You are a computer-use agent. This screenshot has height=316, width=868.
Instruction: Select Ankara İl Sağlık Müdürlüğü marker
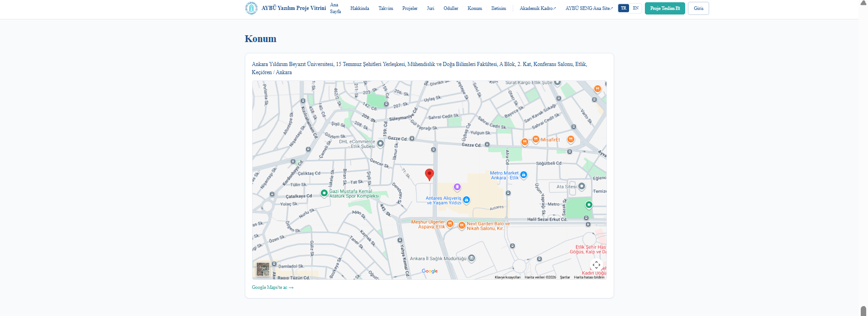472,258
